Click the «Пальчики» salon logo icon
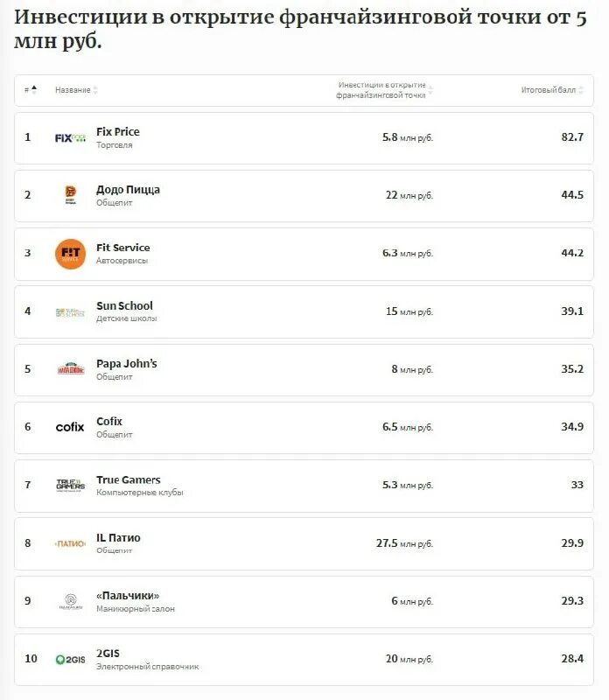This screenshot has height=700, width=609. tap(71, 601)
